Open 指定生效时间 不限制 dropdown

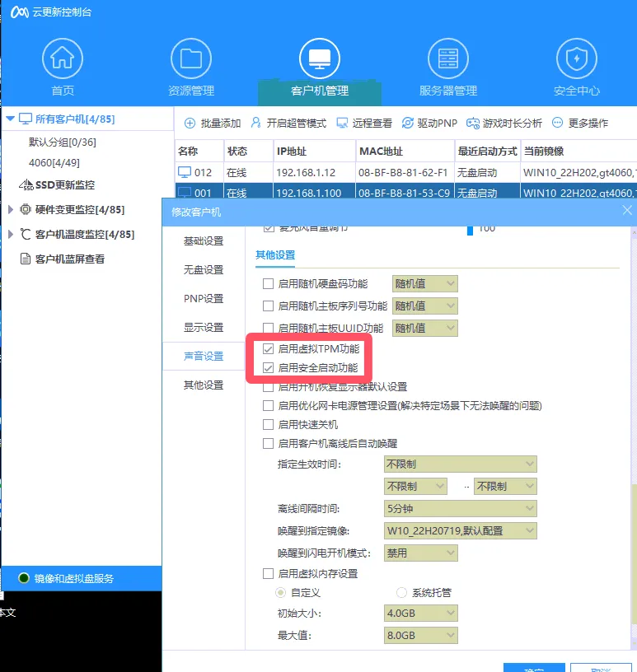pyautogui.click(x=461, y=464)
